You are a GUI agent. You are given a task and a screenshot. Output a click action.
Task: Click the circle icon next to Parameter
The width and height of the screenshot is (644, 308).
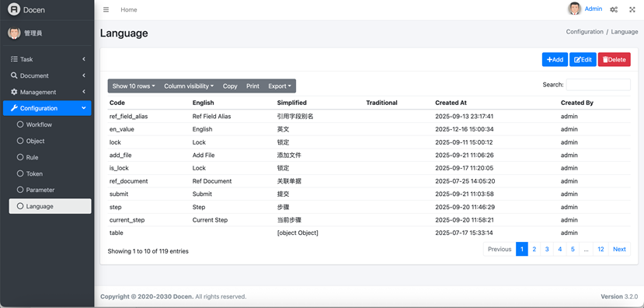(20, 190)
